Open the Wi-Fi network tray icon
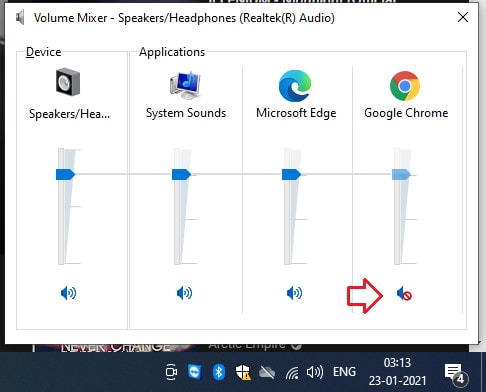 pos(292,373)
